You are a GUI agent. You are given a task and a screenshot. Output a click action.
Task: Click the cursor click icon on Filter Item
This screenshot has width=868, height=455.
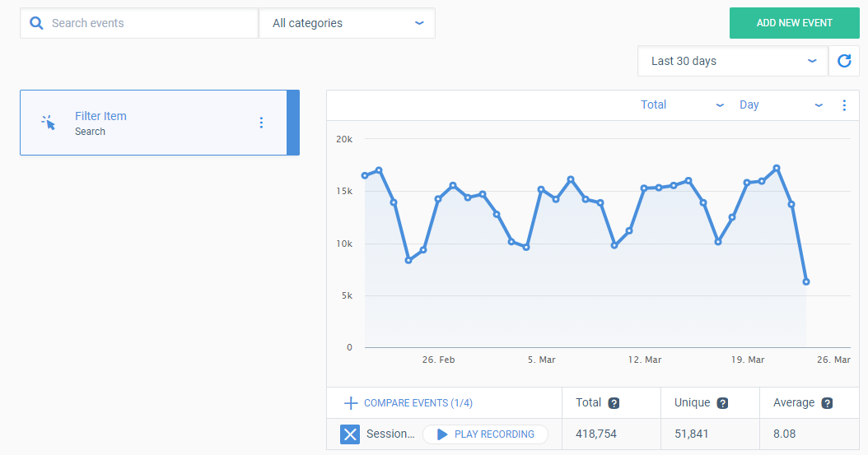click(49, 123)
